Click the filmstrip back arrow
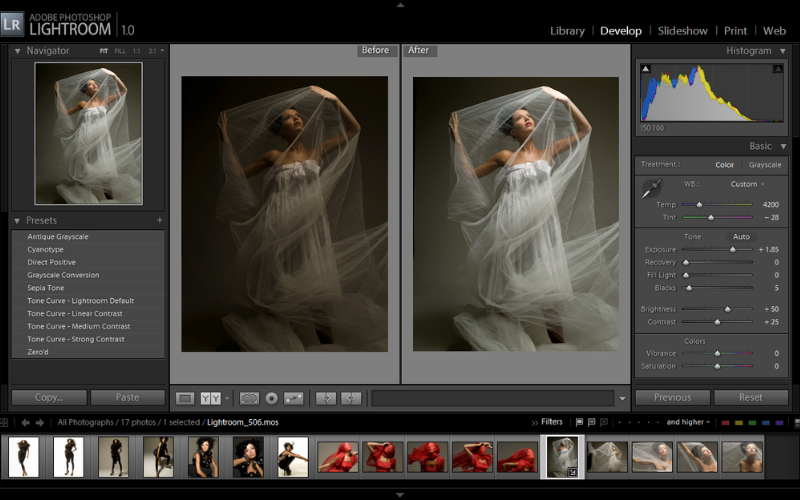Viewport: 800px width, 500px height. pos(26,423)
